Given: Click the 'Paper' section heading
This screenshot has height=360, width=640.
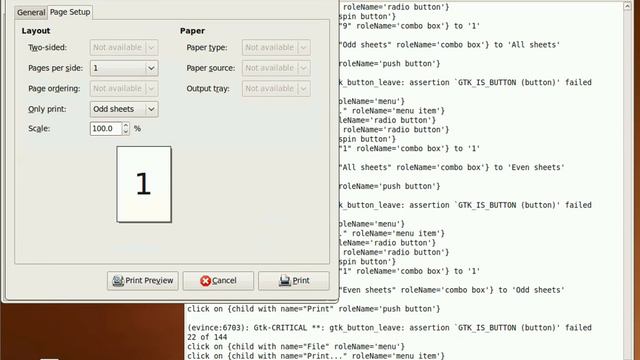Looking at the screenshot, I should 192,31.
